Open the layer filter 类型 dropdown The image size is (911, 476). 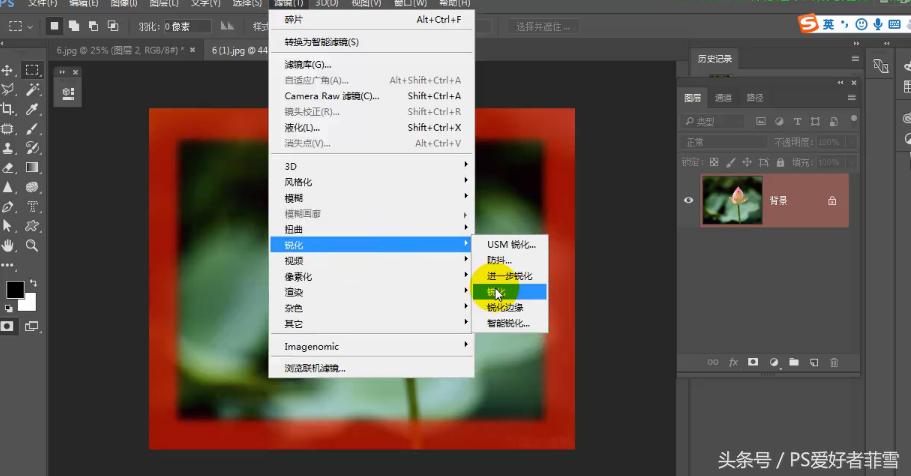pos(713,121)
